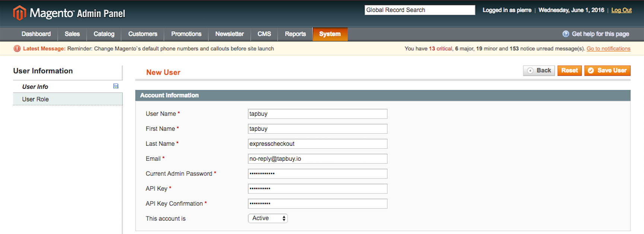Switch to the User Info tab

pos(68,86)
